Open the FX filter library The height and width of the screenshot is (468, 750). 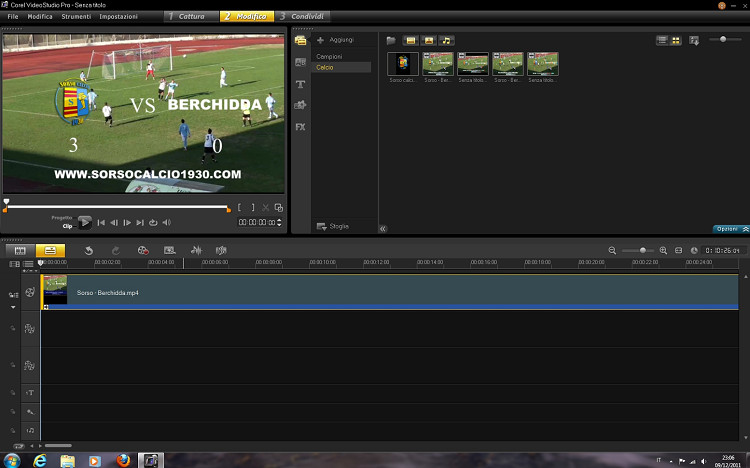click(x=300, y=127)
